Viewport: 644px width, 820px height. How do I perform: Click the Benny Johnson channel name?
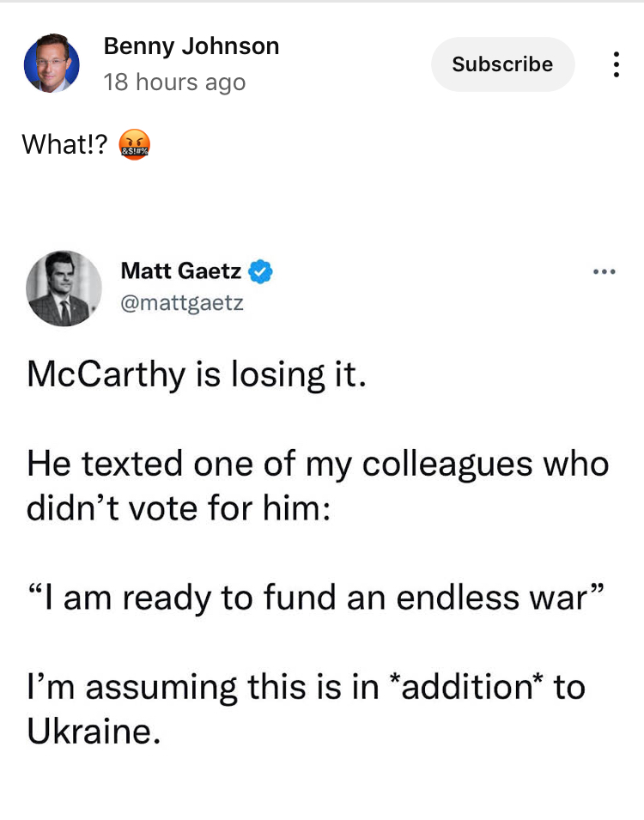[191, 46]
